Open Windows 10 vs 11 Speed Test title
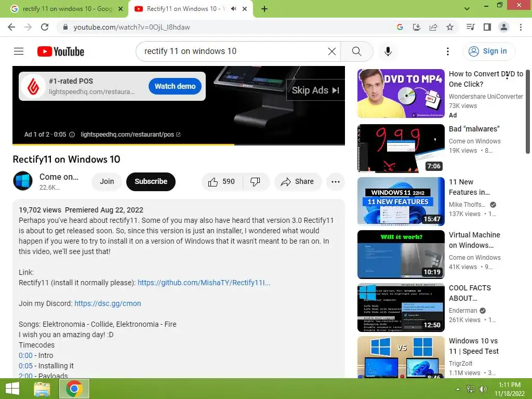Viewport: 532px width, 399px height. point(474,347)
